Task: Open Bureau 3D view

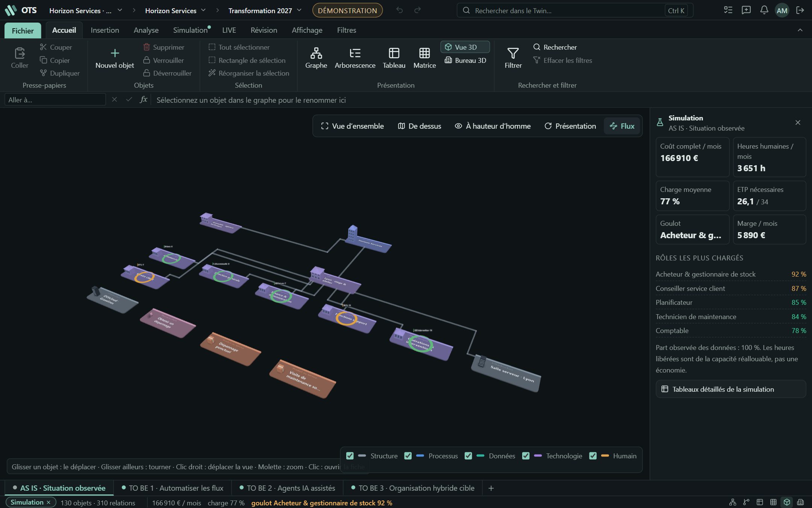Action: tap(465, 60)
